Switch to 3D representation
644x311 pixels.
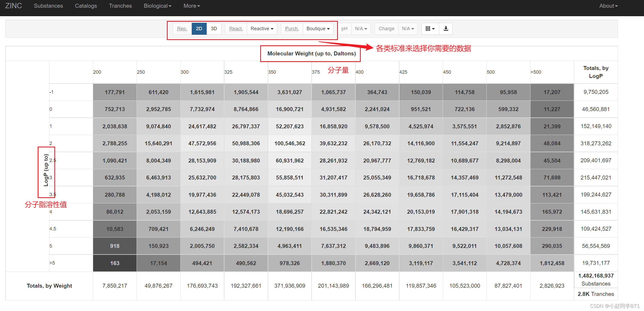(214, 29)
